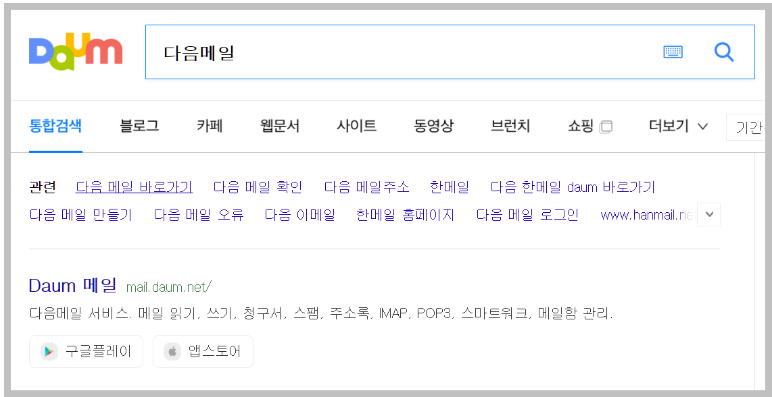Click related search 다음 메일 바로가기

pyautogui.click(x=134, y=187)
